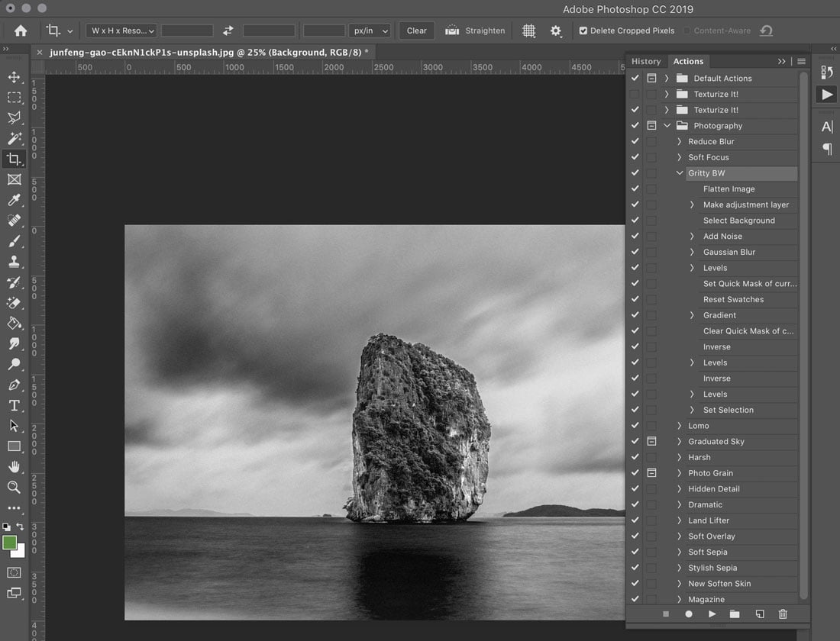Viewport: 840px width, 641px height.
Task: Select the Dodge tool
Action: pyautogui.click(x=14, y=364)
